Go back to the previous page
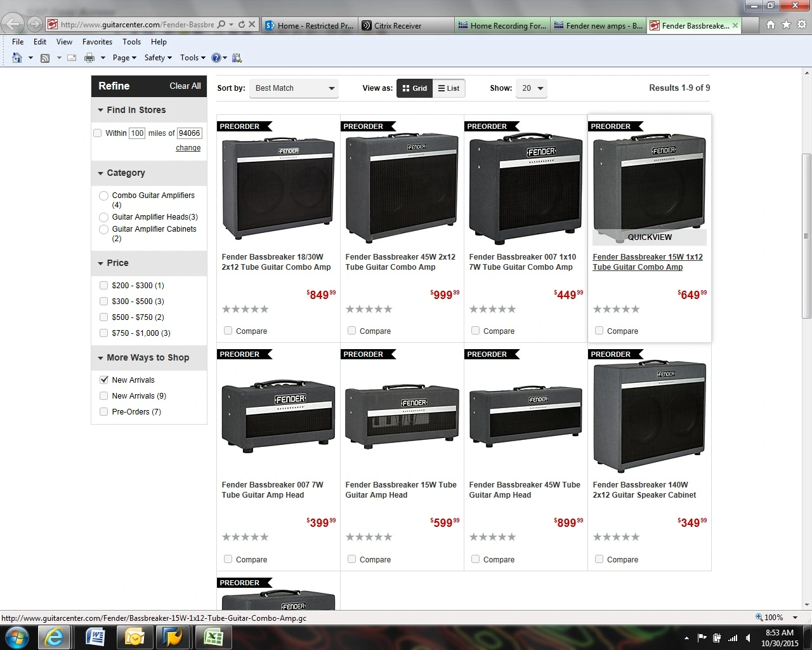812x650 pixels. [x=13, y=24]
